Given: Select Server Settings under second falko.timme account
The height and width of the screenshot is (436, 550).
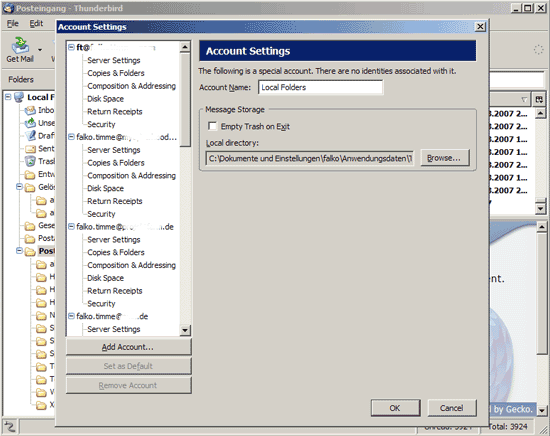Looking at the screenshot, I should click(114, 150).
